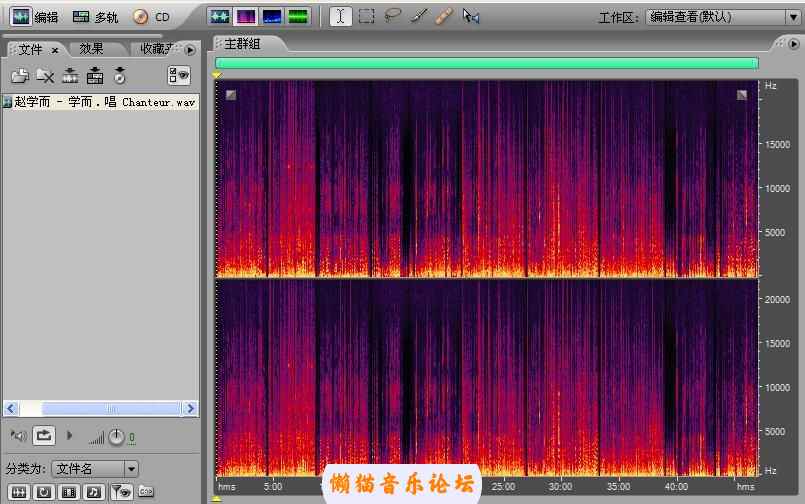Click the insert into multitrack icon
This screenshot has width=805, height=504.
(95, 76)
